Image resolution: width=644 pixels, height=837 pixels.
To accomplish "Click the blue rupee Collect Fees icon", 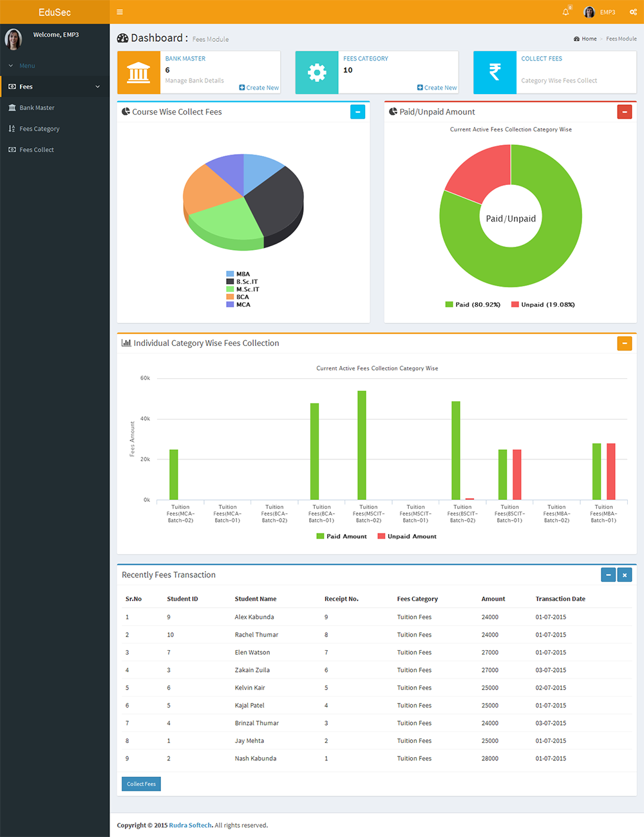I will click(495, 73).
